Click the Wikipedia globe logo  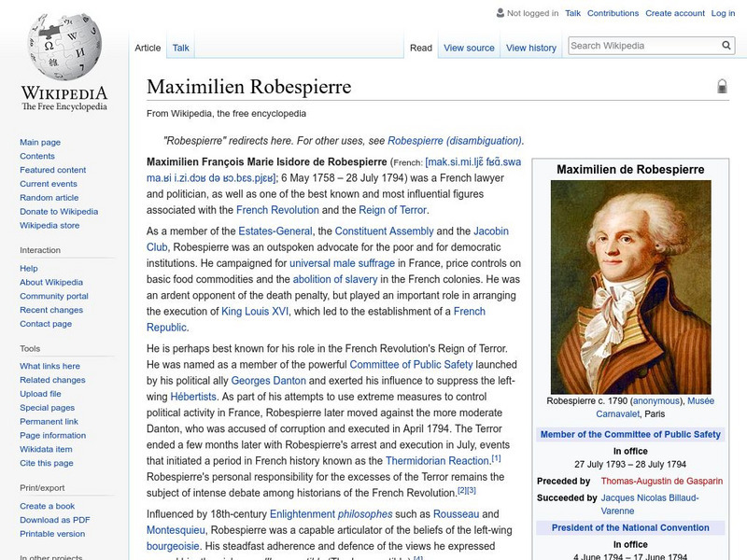point(64,47)
